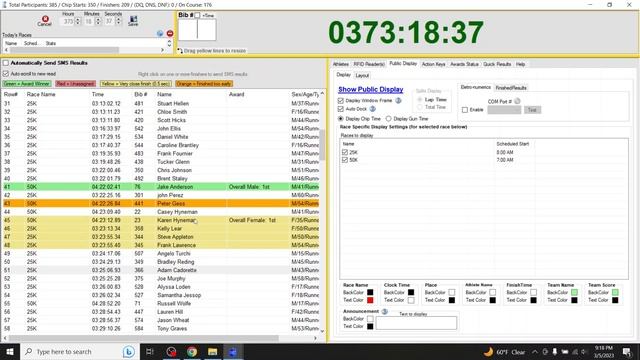Viewport: 640px width, 360px height.
Task: Open help icon beside Display Window Frame
Action: [x=398, y=100]
